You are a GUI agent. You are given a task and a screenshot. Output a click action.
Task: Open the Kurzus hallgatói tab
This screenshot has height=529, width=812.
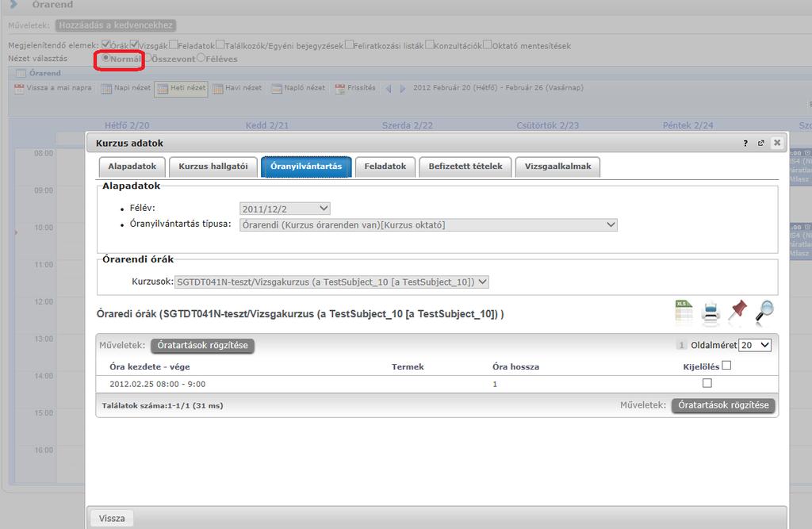pyautogui.click(x=213, y=167)
